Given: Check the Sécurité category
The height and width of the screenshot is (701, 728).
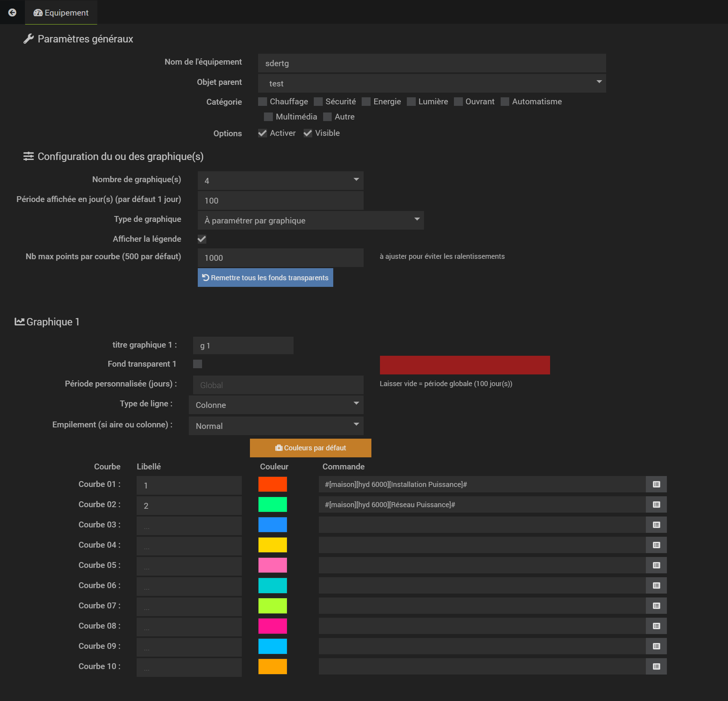Looking at the screenshot, I should pyautogui.click(x=318, y=102).
